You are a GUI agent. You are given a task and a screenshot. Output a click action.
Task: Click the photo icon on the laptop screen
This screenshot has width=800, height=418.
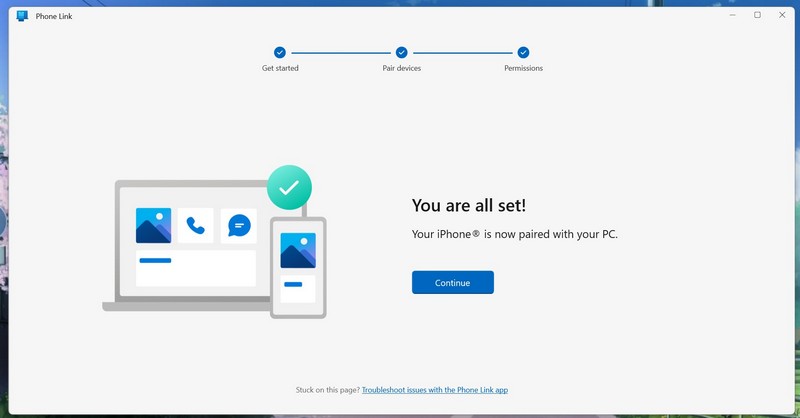coord(153,226)
